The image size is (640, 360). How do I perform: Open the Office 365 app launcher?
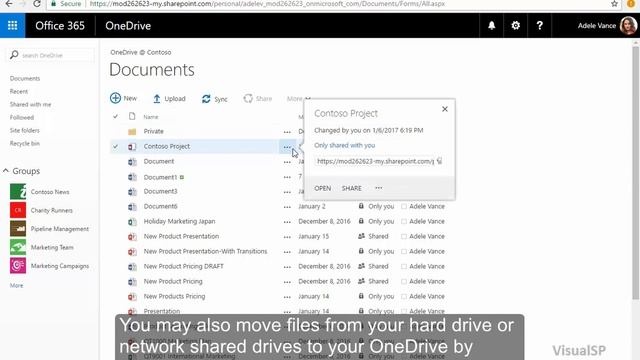[12, 25]
